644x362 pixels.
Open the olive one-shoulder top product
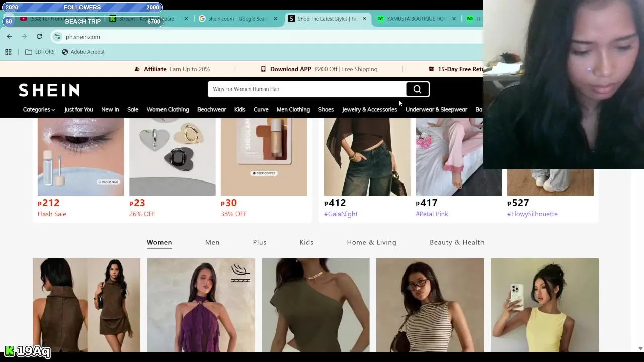pyautogui.click(x=315, y=305)
